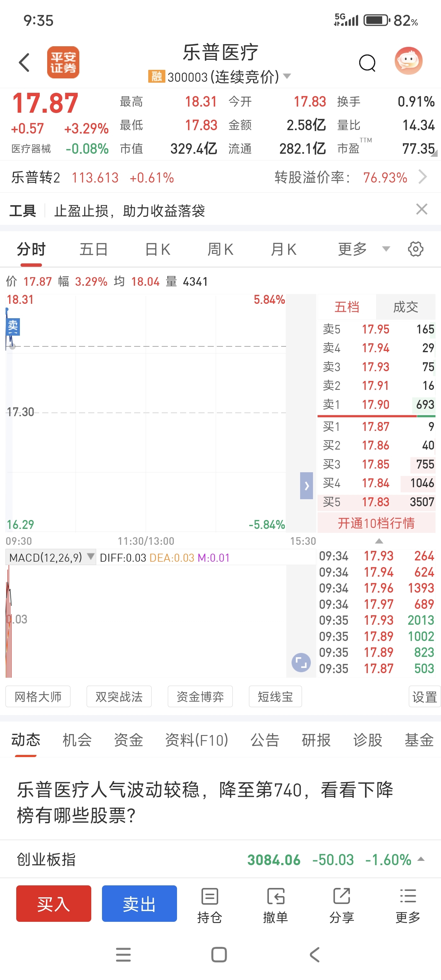The image size is (441, 980).
Task: Switch to the 周K chart tab
Action: (x=220, y=250)
